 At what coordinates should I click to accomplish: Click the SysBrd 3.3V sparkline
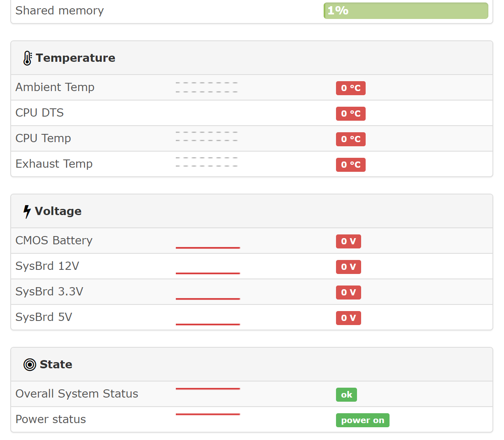[208, 298]
